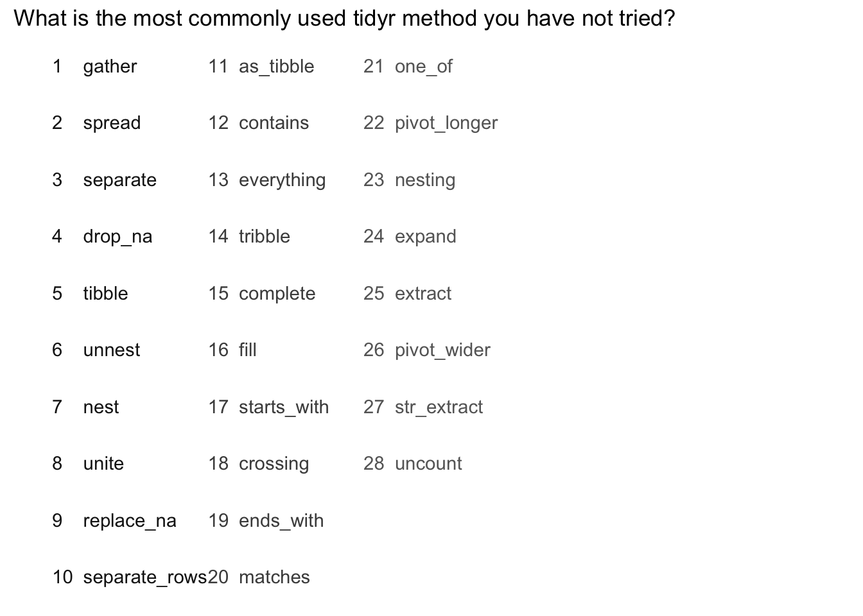This screenshot has width=863, height=616.
Task: Click the 'uncount' entry
Action: click(428, 464)
